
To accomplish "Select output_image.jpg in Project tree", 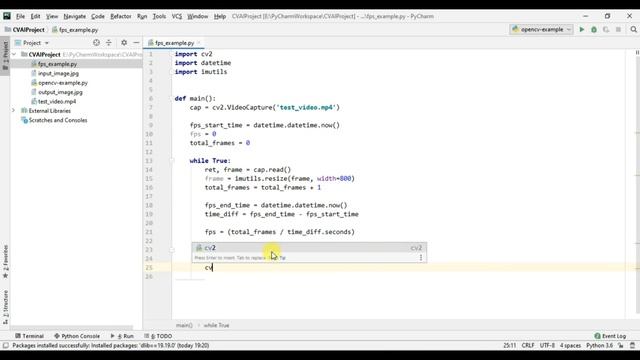I will (x=60, y=92).
